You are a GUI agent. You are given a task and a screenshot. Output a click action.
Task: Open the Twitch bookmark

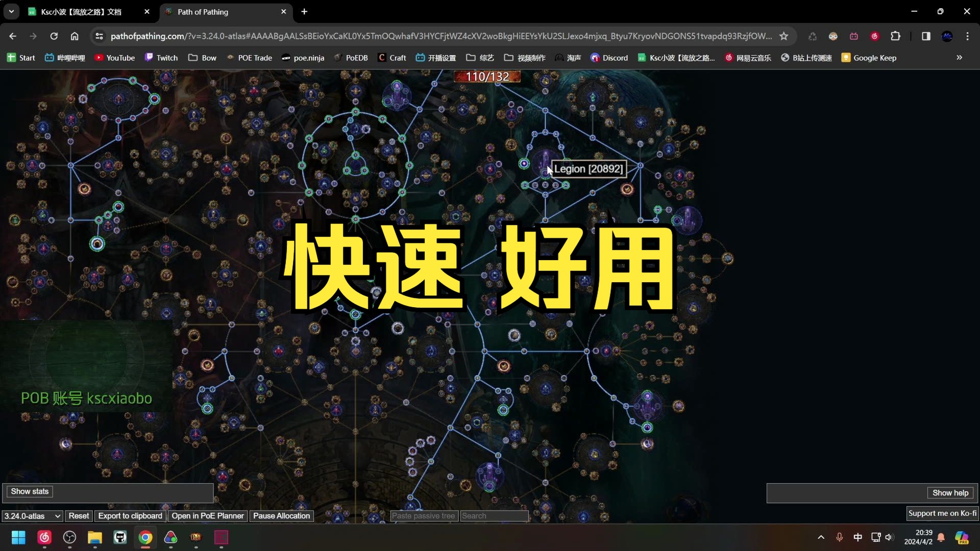161,58
